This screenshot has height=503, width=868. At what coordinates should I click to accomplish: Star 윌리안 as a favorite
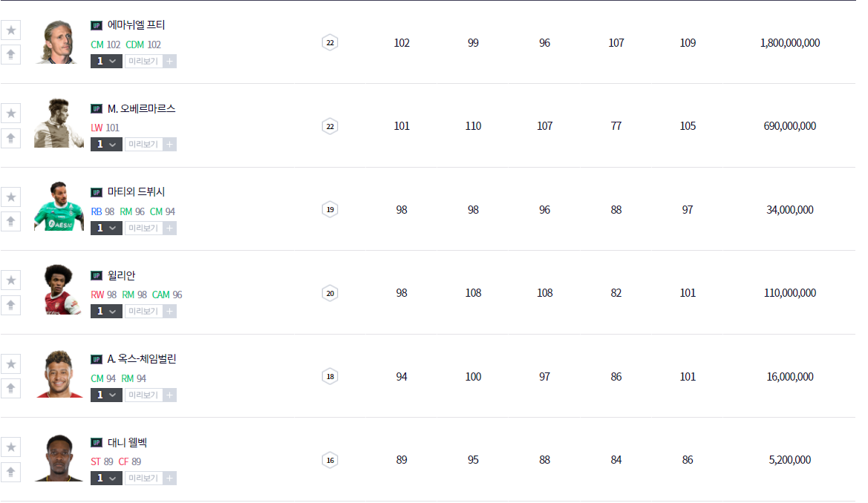click(x=10, y=280)
